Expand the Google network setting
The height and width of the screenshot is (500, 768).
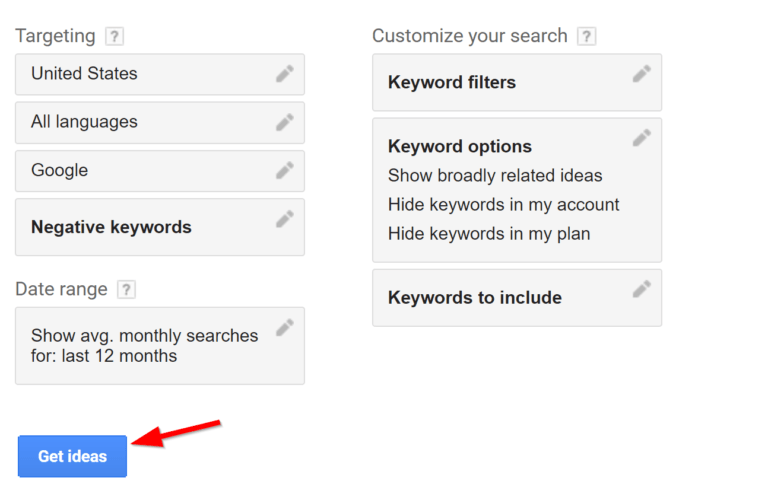(x=160, y=171)
